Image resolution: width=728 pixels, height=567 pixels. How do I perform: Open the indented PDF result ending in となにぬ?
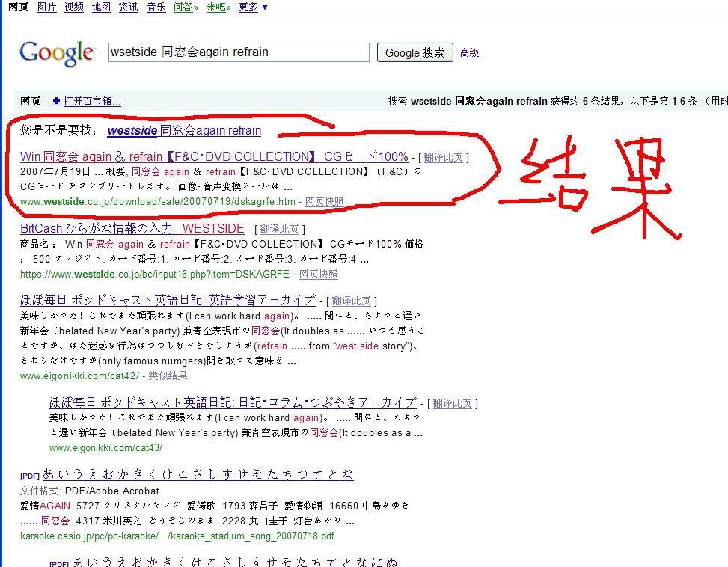click(234, 562)
